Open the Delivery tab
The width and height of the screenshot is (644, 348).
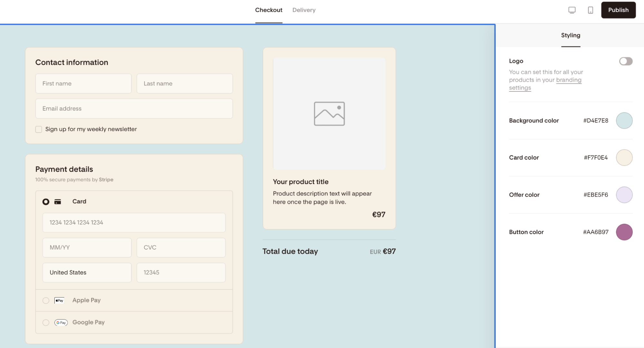[304, 10]
